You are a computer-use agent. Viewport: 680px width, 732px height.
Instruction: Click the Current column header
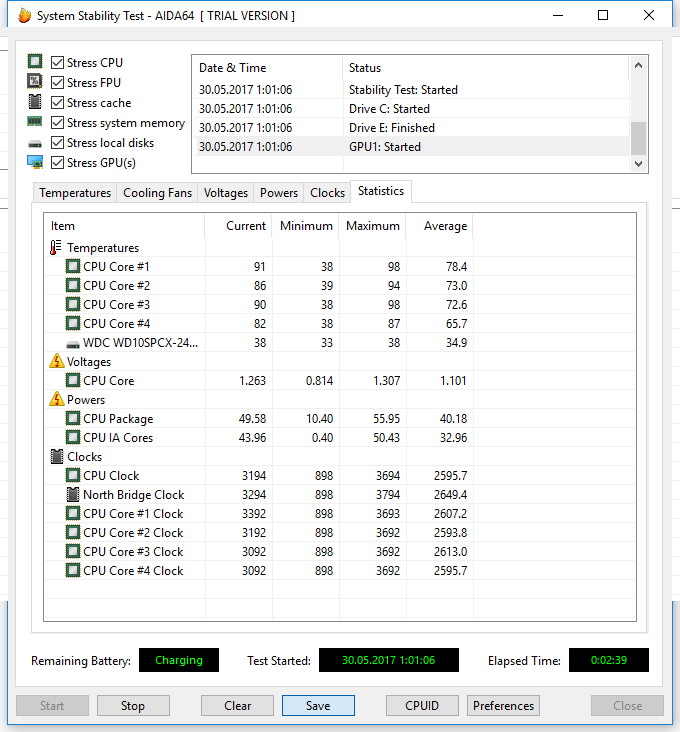pos(238,226)
